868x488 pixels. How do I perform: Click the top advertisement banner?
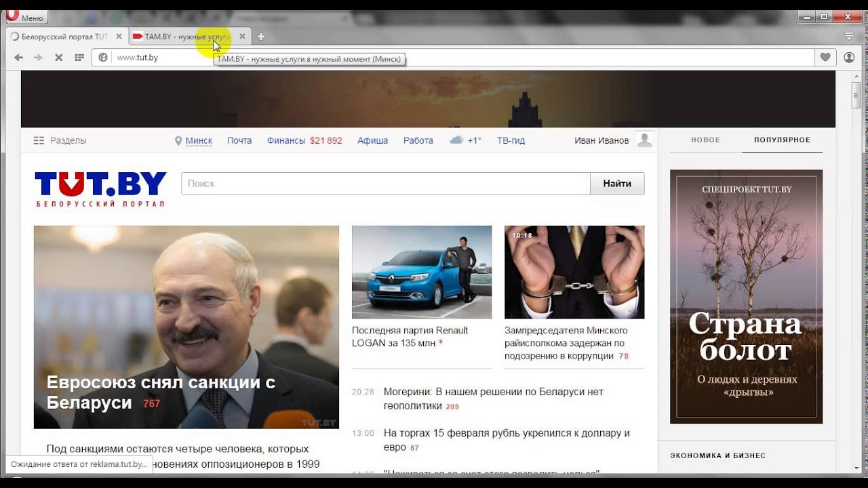[428, 99]
